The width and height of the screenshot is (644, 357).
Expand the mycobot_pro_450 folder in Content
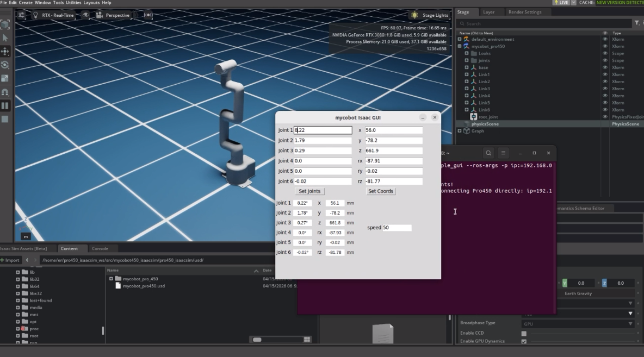[x=112, y=278]
